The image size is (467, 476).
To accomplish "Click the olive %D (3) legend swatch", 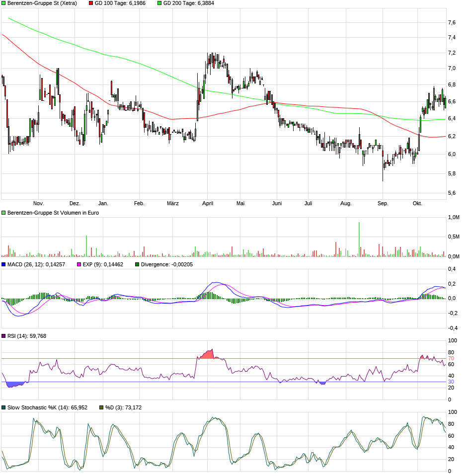I will pyautogui.click(x=101, y=408).
